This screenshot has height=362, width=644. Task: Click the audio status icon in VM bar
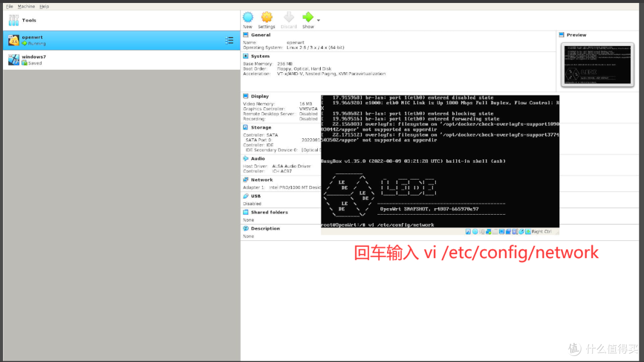[x=482, y=232]
